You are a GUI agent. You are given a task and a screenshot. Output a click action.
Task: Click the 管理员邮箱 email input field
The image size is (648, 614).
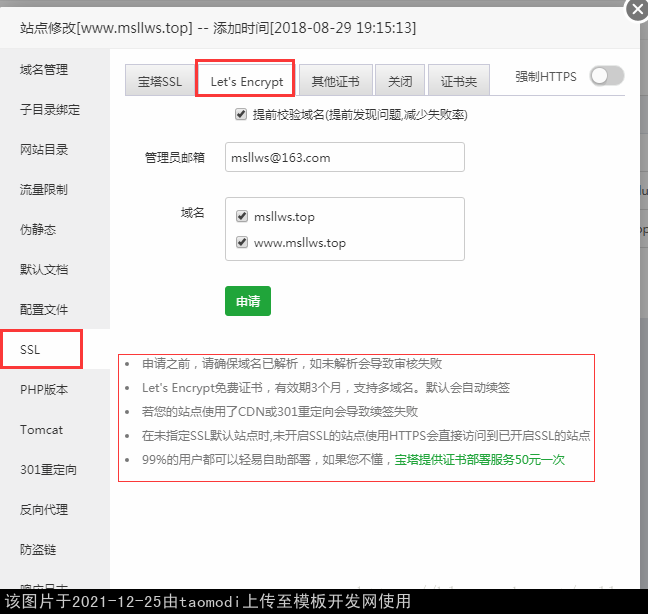point(344,158)
